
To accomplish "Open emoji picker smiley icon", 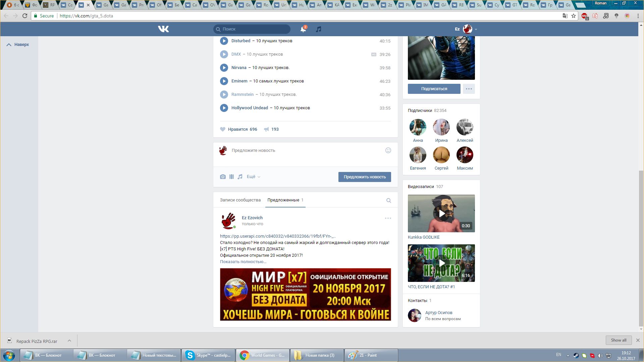I will point(388,150).
